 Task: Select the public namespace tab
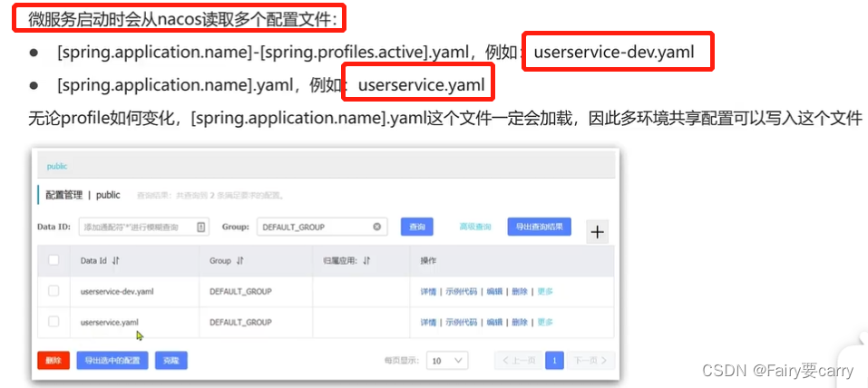[x=57, y=166]
